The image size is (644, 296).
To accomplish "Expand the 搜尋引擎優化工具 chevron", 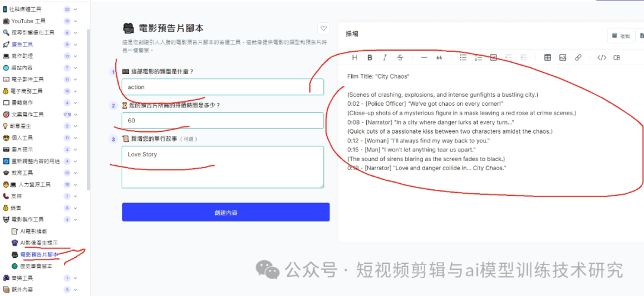I will click(76, 32).
